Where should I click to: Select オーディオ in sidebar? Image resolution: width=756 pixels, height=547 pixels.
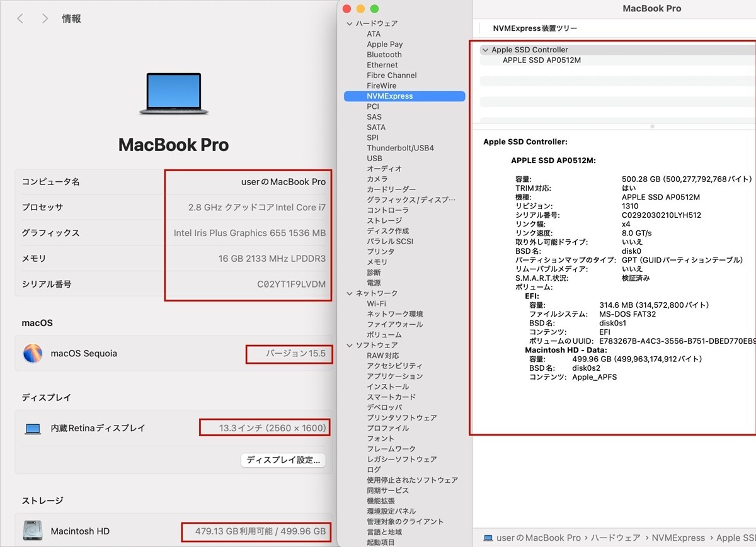(384, 169)
